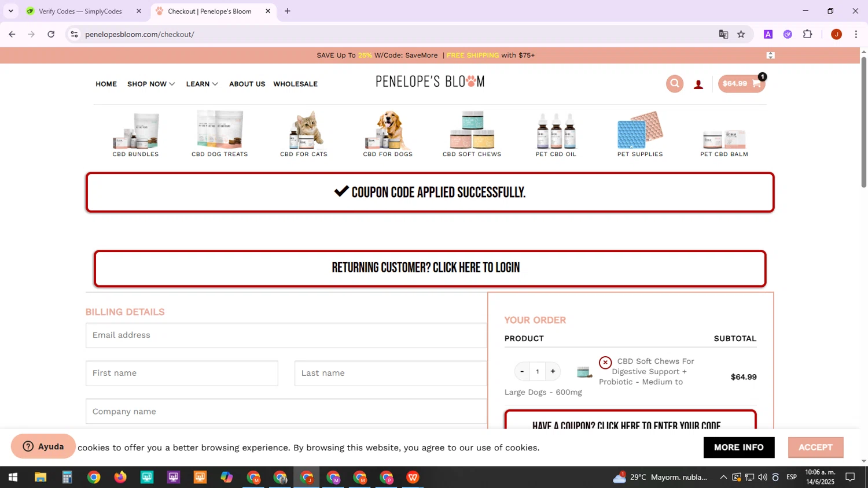Show hidden system tray icons
Image resolution: width=868 pixels, height=488 pixels.
[723, 478]
